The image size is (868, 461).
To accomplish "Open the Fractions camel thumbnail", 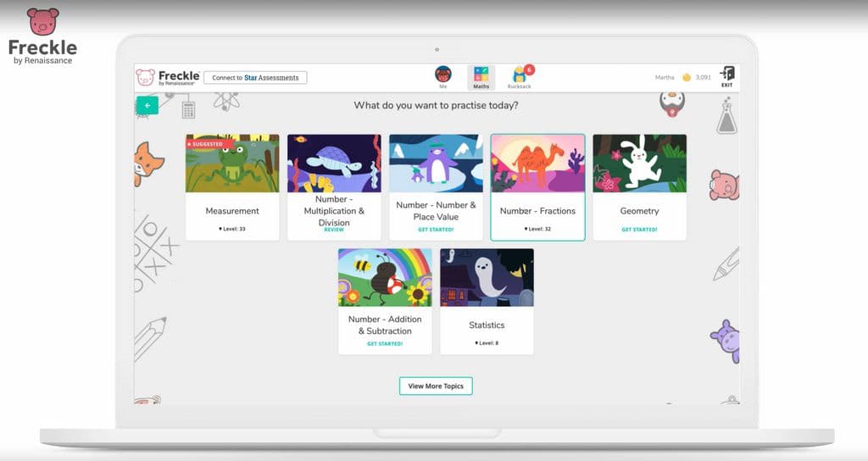I will pyautogui.click(x=538, y=164).
